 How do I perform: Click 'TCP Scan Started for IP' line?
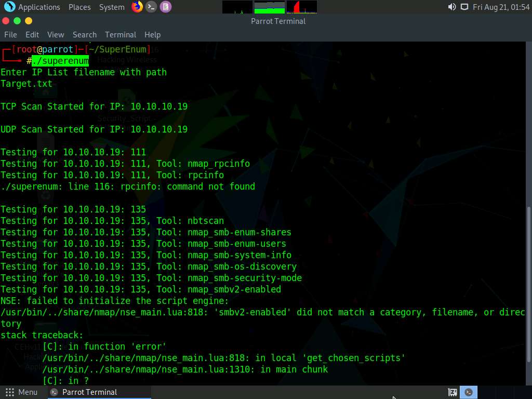click(x=94, y=107)
